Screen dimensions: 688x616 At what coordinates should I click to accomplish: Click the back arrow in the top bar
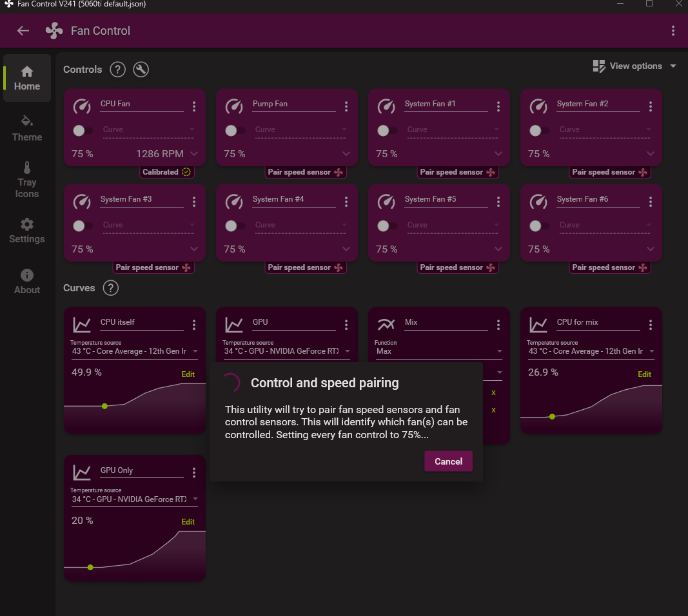(23, 30)
